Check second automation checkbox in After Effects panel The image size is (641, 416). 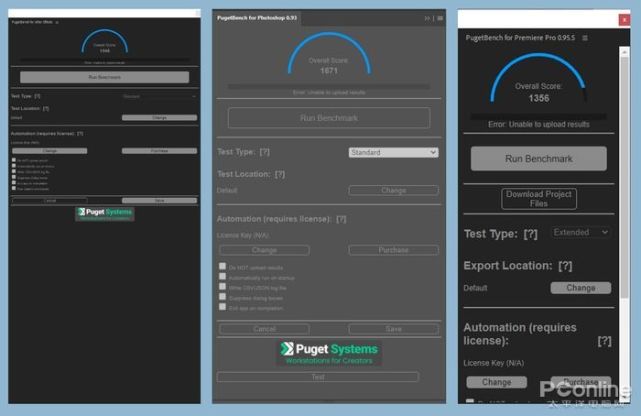pos(14,166)
